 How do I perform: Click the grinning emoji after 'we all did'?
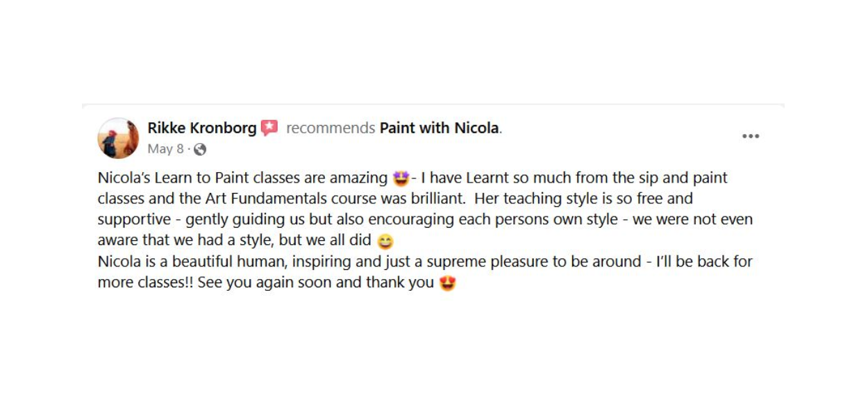(x=385, y=242)
